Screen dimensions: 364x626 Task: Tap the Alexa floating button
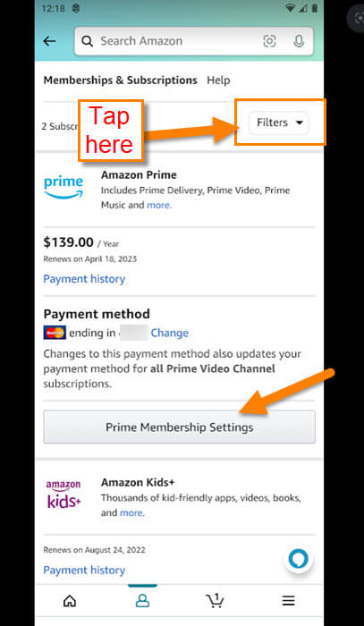(x=299, y=558)
